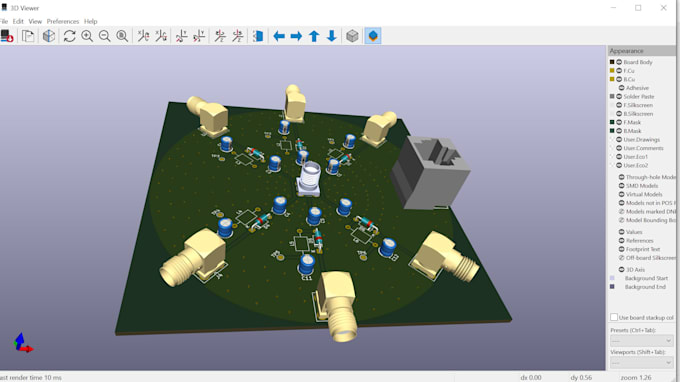Pan the board left with blue arrow
This screenshot has width=680, height=382.
pos(279,36)
